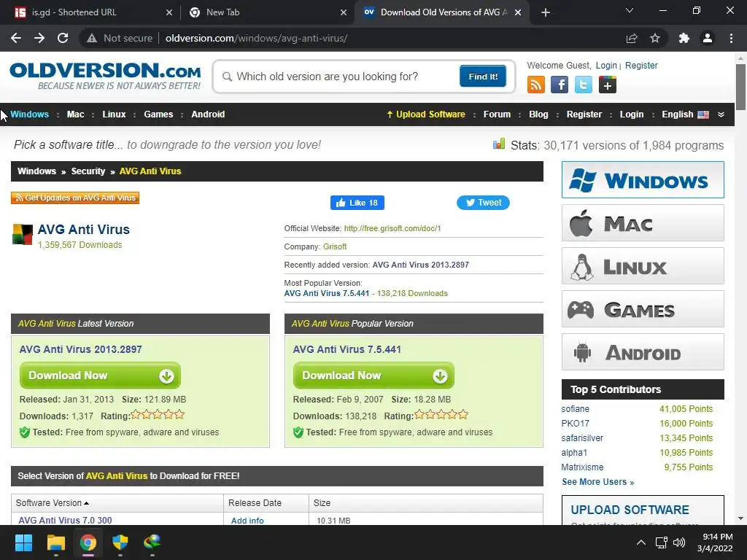747x560 pixels.
Task: Open AVG Anti Virus 7.0 300 row
Action: pyautogui.click(x=65, y=521)
